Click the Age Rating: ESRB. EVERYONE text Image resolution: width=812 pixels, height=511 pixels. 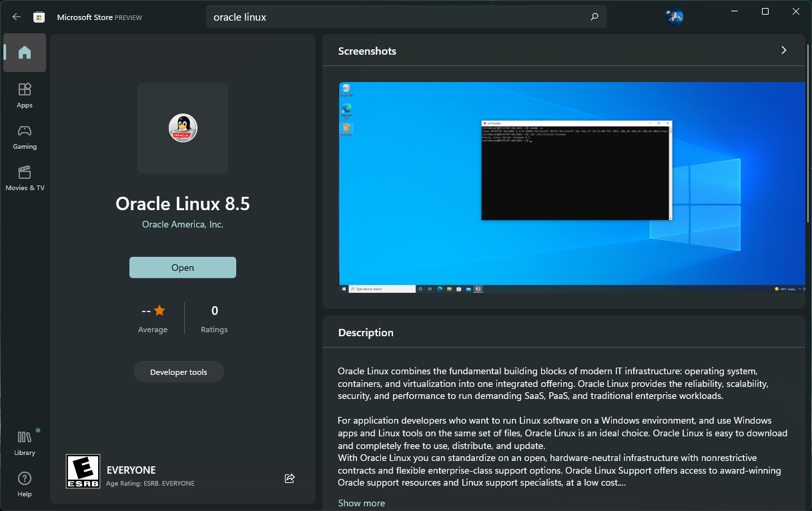coord(150,483)
